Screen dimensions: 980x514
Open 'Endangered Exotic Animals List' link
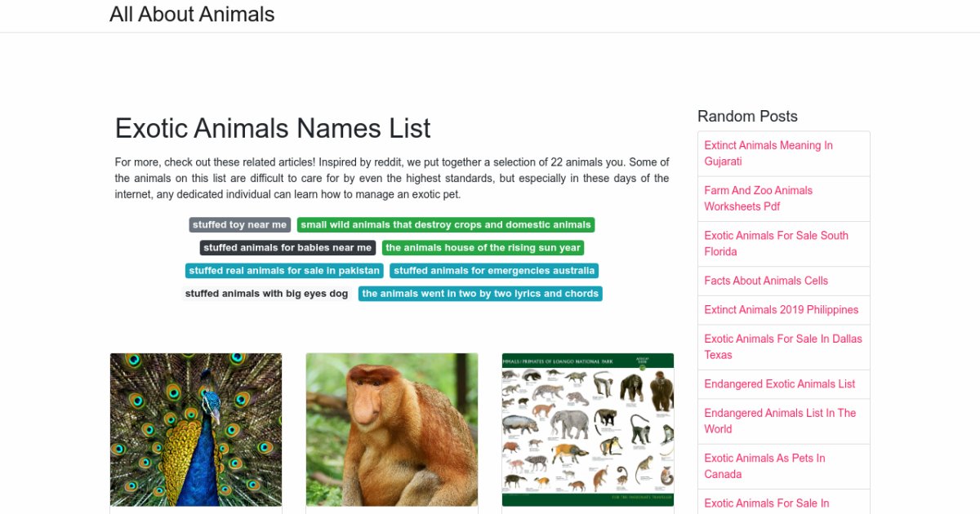(780, 384)
